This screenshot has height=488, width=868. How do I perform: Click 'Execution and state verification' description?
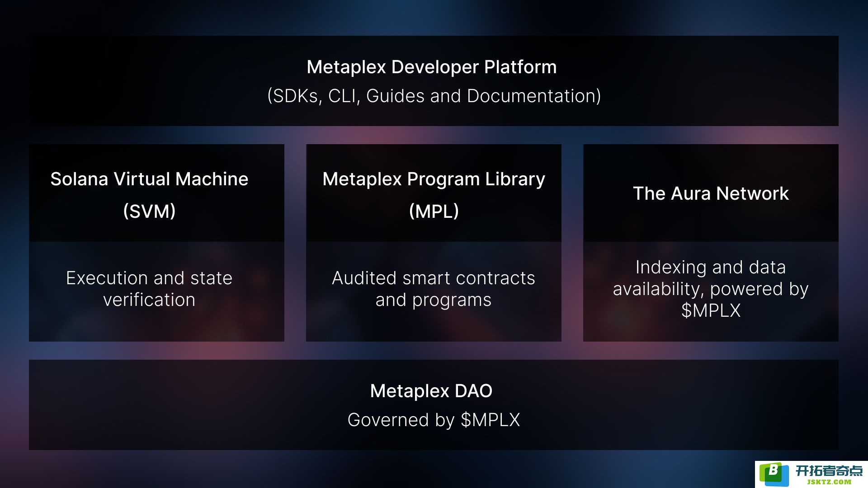(149, 289)
